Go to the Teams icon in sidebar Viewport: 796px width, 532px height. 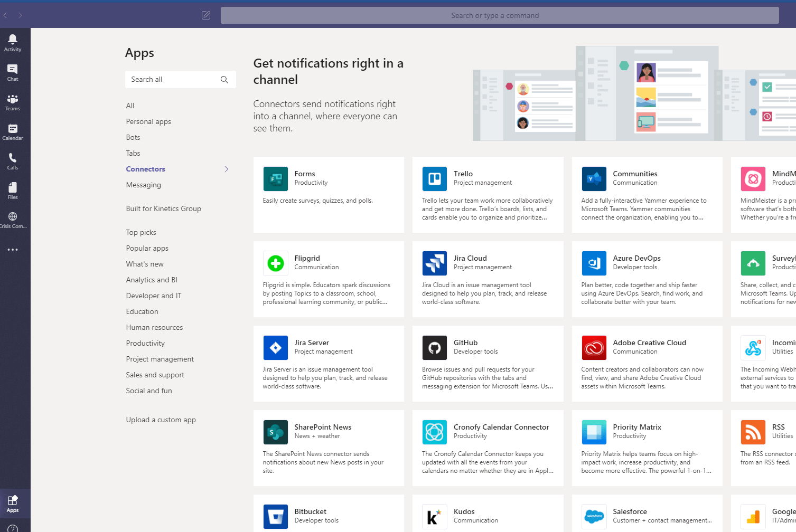(13, 102)
